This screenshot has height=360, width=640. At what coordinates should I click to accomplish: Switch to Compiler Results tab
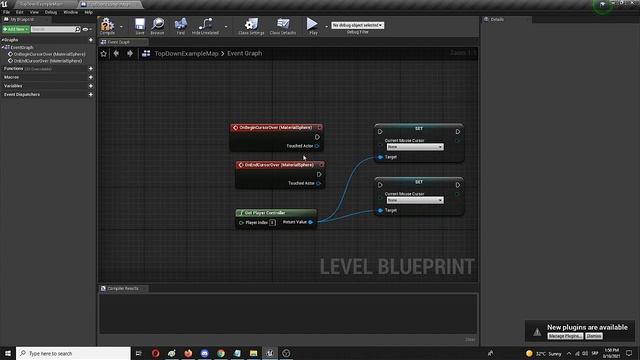(123, 288)
